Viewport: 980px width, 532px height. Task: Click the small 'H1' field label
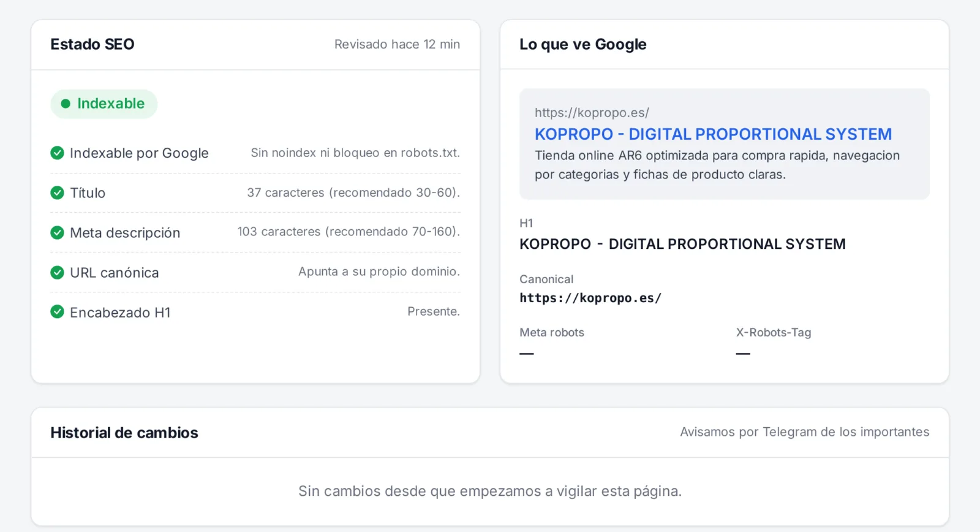pyautogui.click(x=526, y=223)
